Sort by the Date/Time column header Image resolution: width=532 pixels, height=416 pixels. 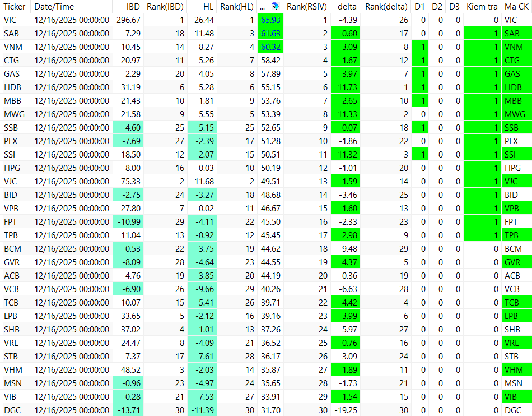(x=54, y=7)
